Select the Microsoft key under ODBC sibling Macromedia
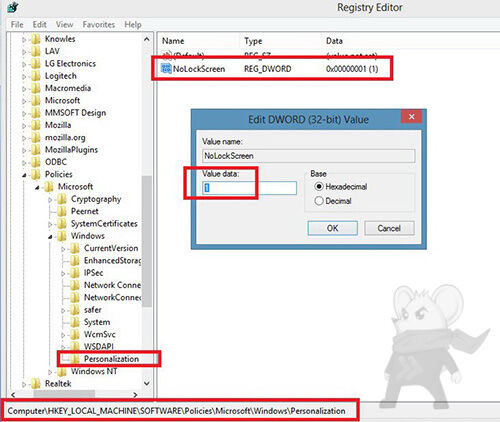Viewport: 500px width, 422px height. pos(62,101)
